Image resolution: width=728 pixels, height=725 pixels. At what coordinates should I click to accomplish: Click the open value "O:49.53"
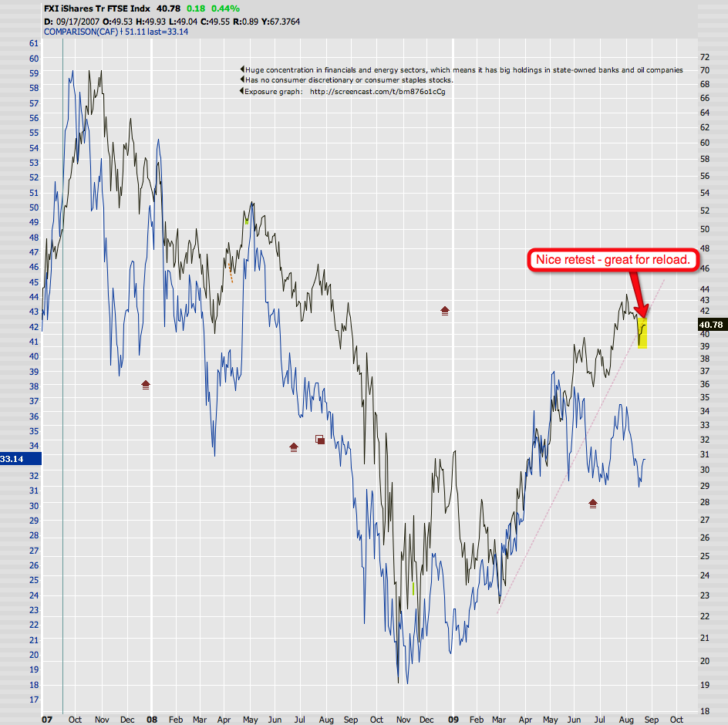pos(117,22)
